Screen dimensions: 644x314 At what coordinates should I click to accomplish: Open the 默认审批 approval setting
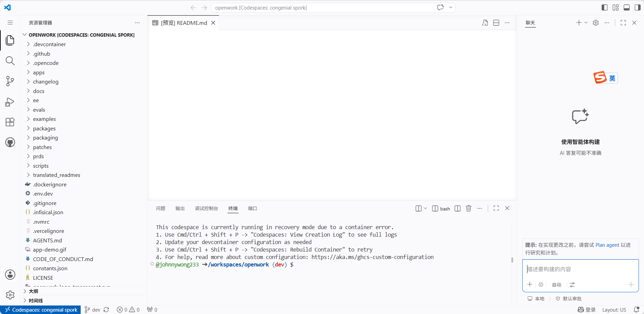tap(569, 299)
